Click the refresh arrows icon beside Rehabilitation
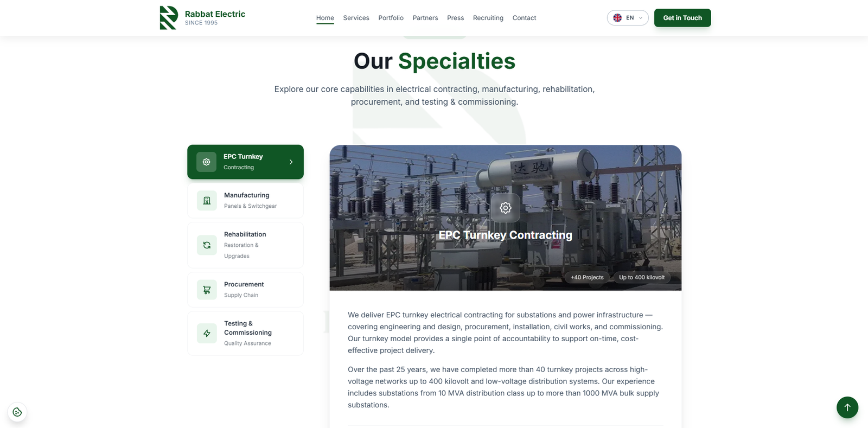Image resolution: width=868 pixels, height=428 pixels. pyautogui.click(x=207, y=245)
